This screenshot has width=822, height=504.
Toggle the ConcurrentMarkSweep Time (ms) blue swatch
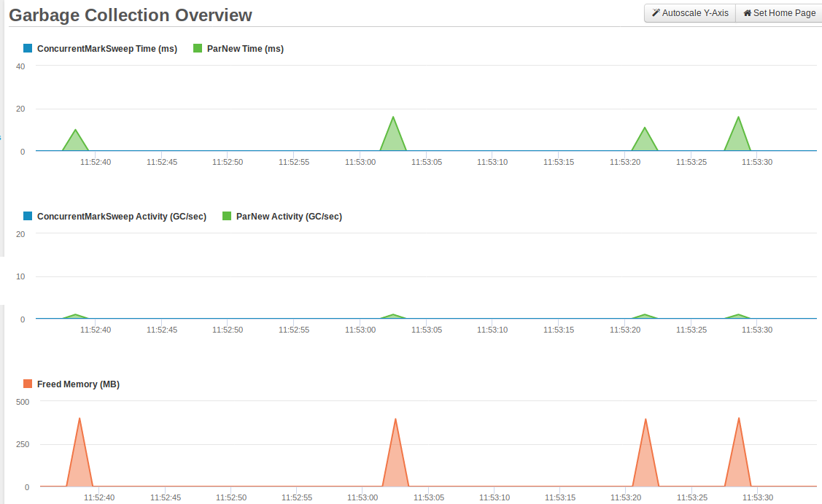coord(28,48)
